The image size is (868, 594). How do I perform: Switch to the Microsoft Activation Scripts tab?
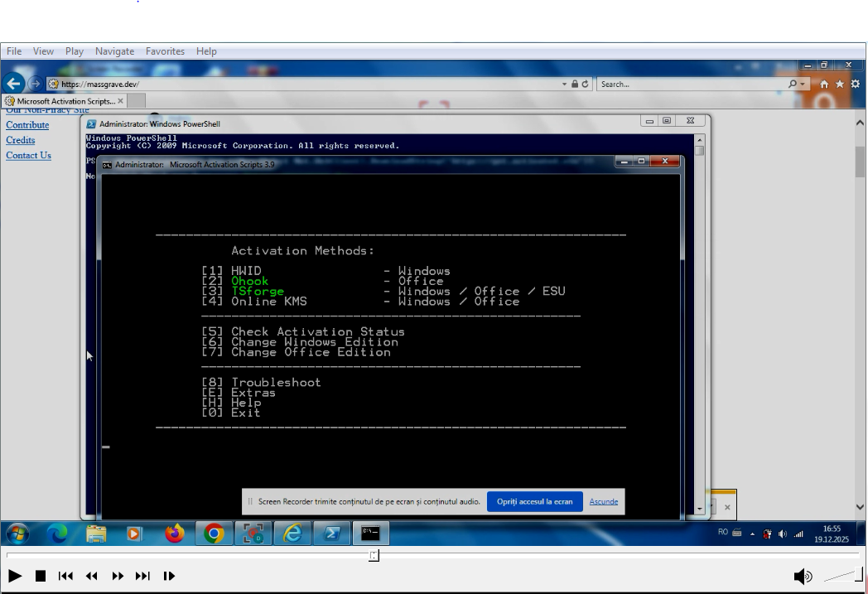pos(58,99)
